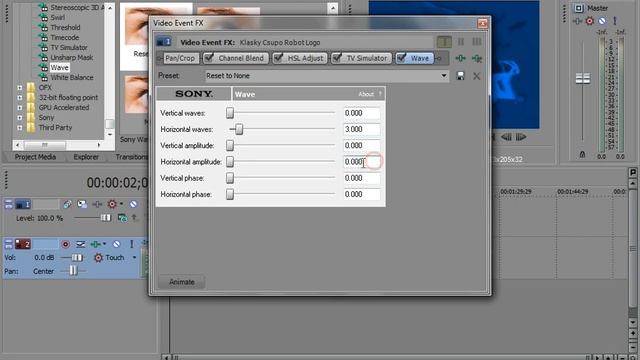Expand the OFX folder
640x360 pixels.
(x=20, y=87)
